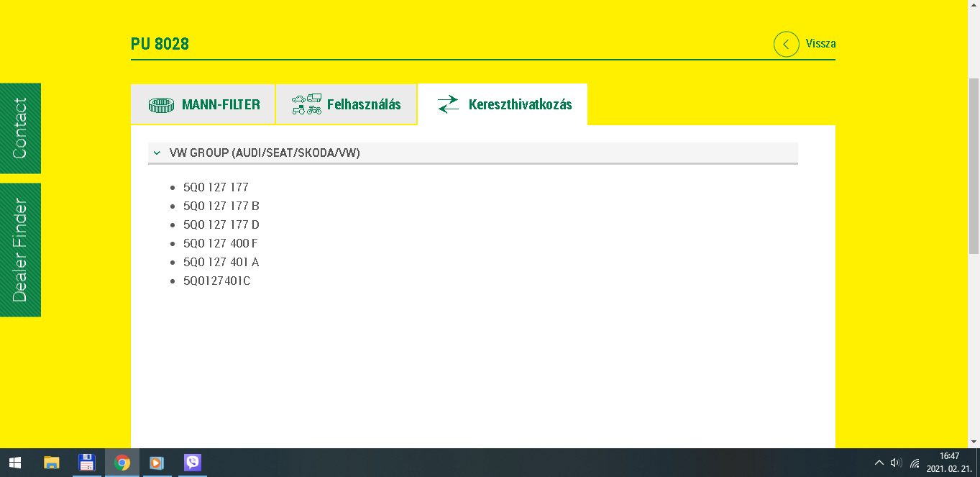Open the media player taskbar icon
The image size is (980, 477).
tap(157, 463)
